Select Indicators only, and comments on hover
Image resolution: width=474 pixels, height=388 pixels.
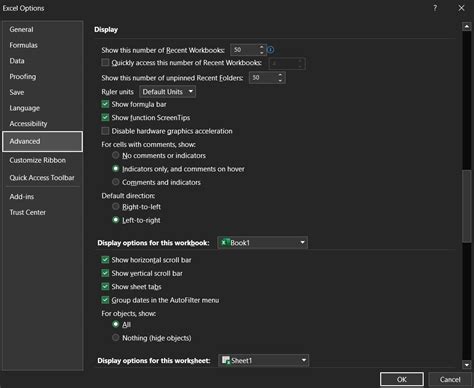pyautogui.click(x=115, y=169)
